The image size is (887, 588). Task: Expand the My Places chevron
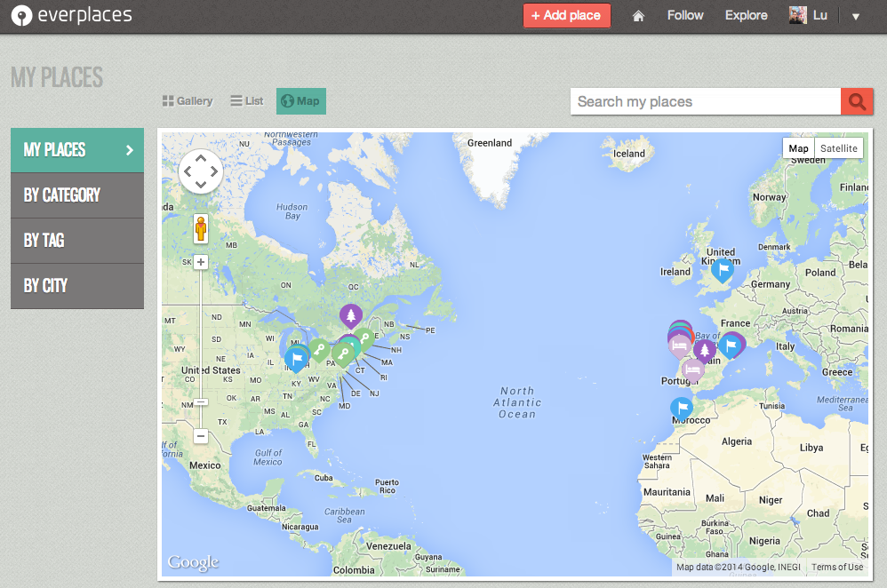pos(132,150)
